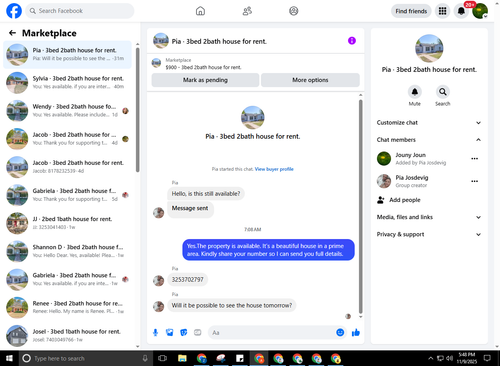Click the taskbar volume speaker icon

click(449, 358)
